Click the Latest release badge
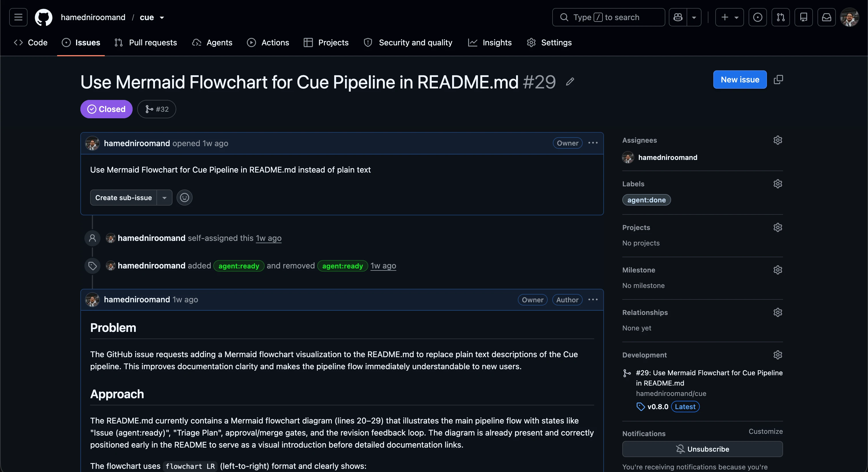The height and width of the screenshot is (472, 868). [685, 407]
